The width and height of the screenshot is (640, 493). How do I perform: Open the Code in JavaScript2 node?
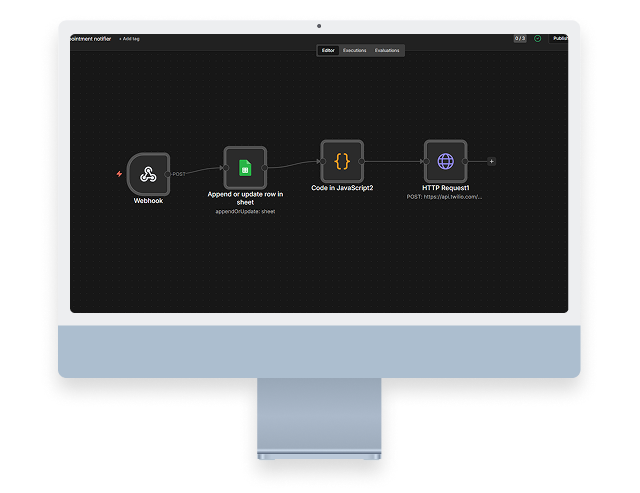pyautogui.click(x=342, y=161)
